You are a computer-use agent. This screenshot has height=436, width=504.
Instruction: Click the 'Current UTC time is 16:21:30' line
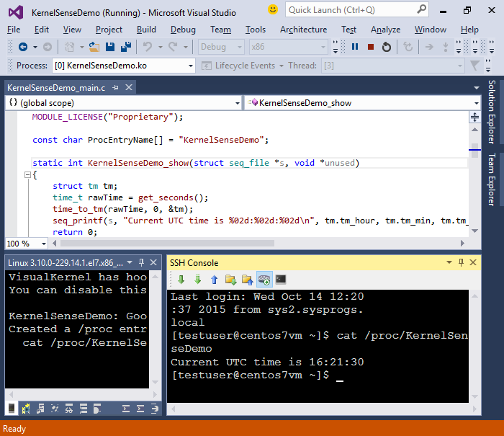[267, 362]
